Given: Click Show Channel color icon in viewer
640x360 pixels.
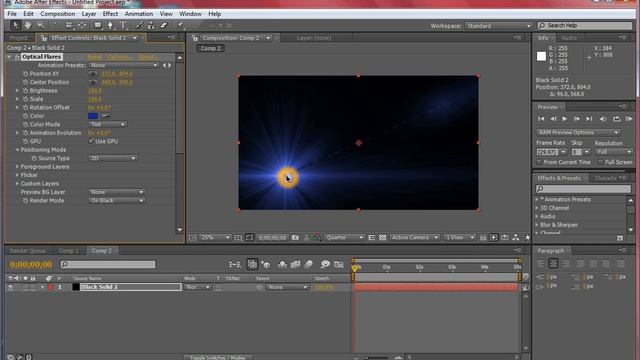Looking at the screenshot, I should coord(317,237).
